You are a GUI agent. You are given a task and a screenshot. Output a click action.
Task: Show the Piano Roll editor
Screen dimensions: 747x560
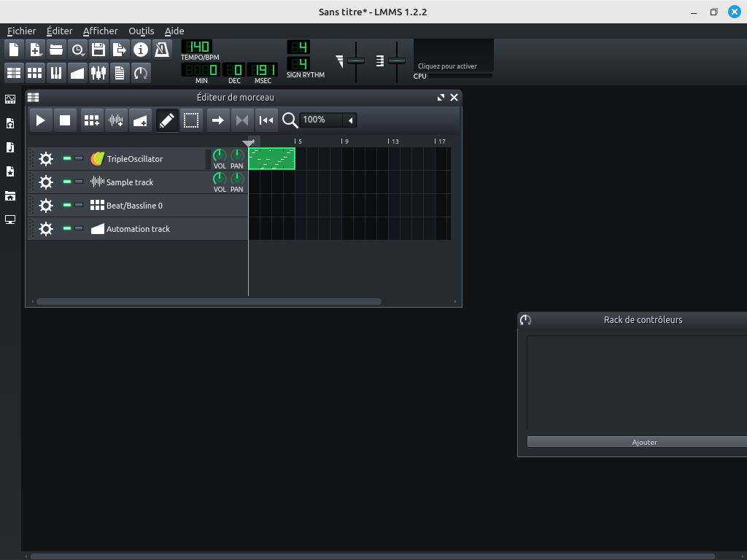click(56, 73)
